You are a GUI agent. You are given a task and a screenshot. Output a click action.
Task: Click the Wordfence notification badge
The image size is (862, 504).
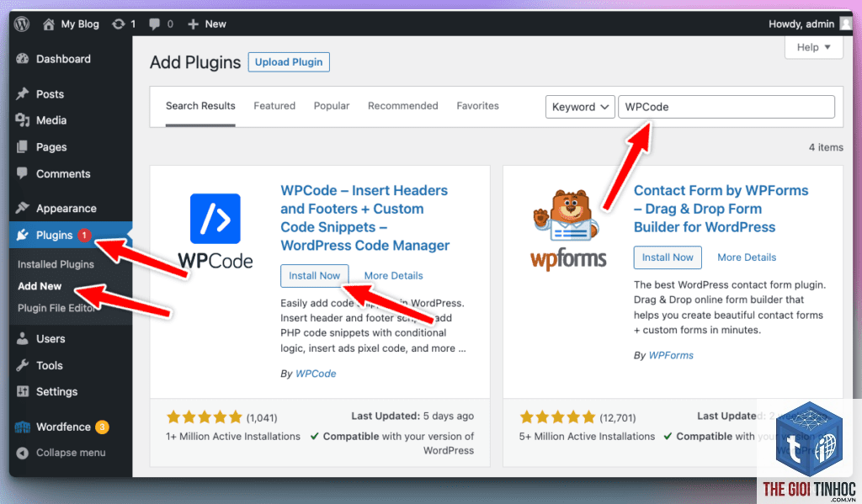pos(102,427)
